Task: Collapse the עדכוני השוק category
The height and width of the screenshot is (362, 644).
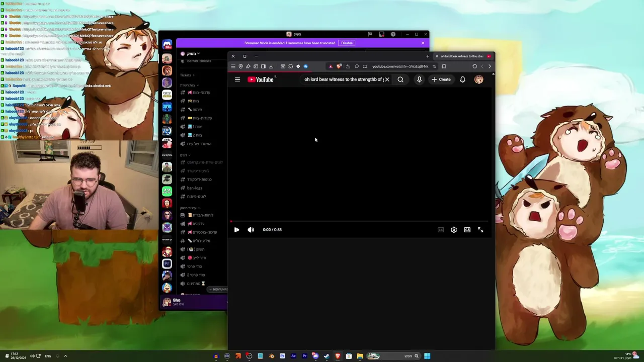Action: (190, 208)
